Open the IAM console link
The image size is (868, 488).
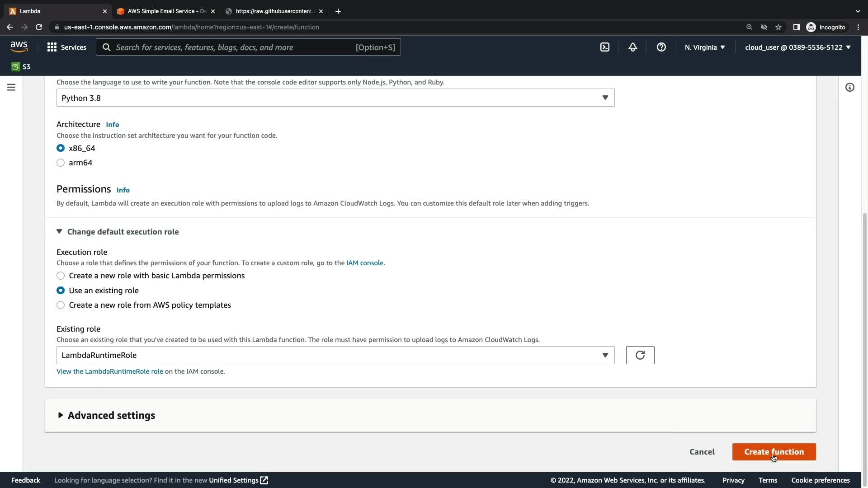pyautogui.click(x=364, y=263)
